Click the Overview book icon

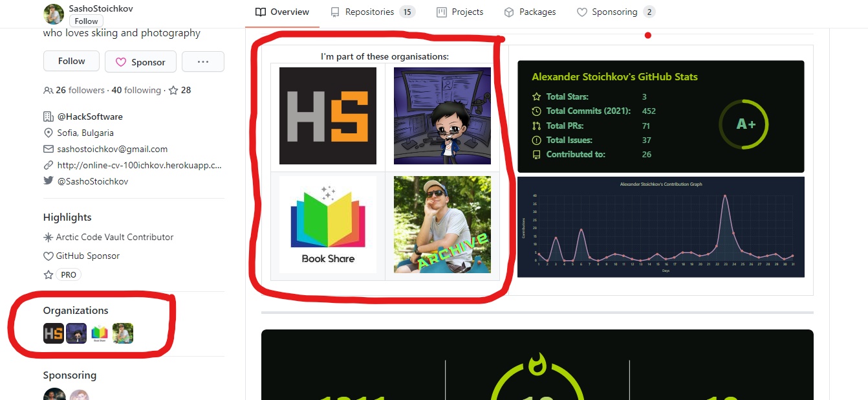pos(261,12)
